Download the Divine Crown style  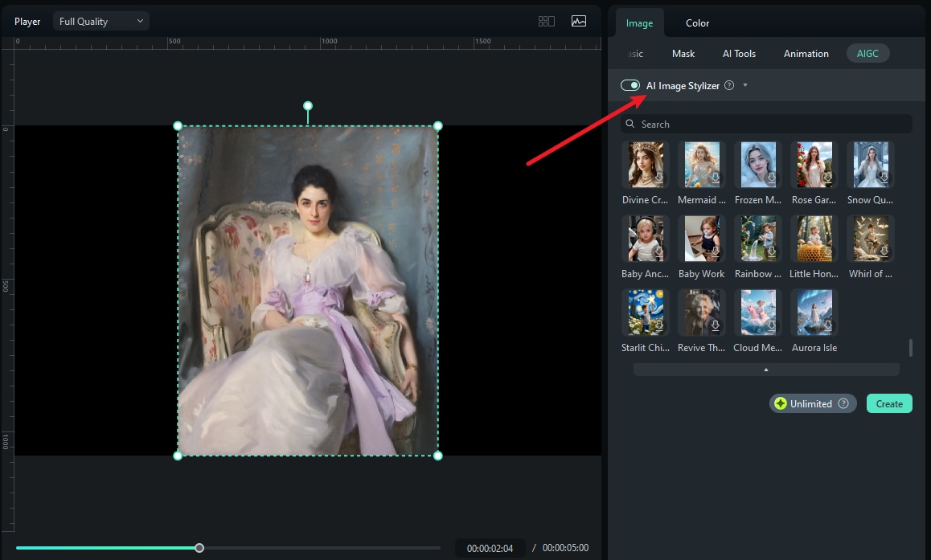coord(658,178)
